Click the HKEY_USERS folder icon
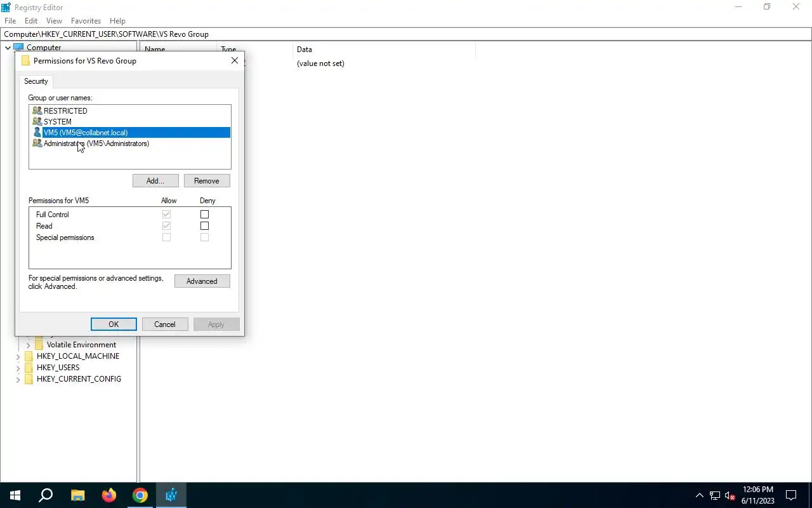This screenshot has width=812, height=508. tap(29, 368)
